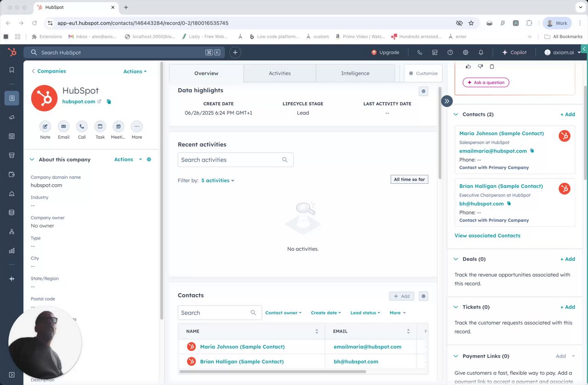Open the Contact owner filter dropdown
Image resolution: width=588 pixels, height=385 pixels.
click(283, 313)
